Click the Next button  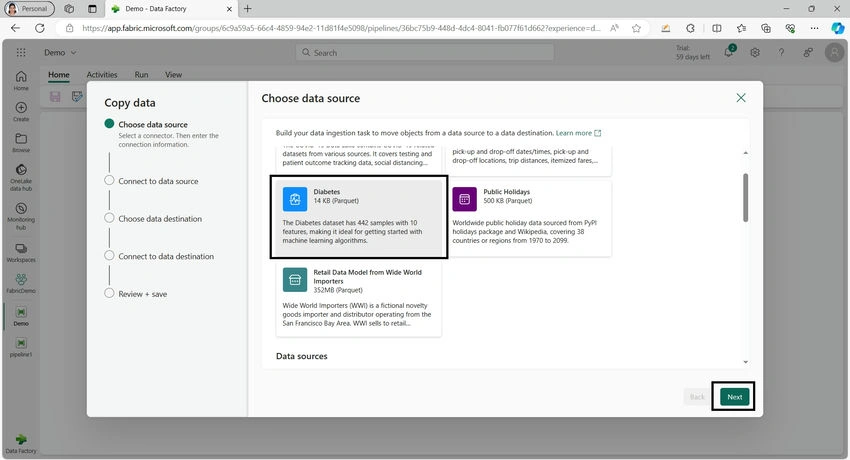(735, 397)
